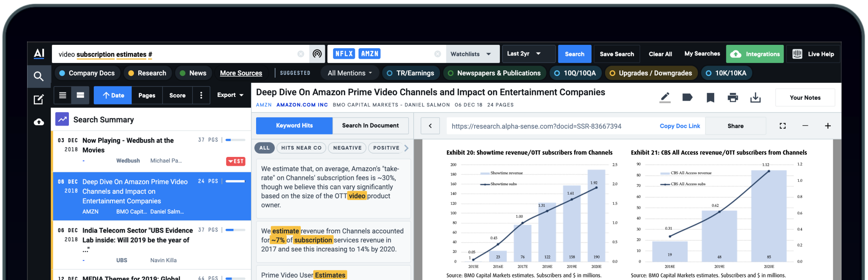
Task: Click the download document icon
Action: point(755,98)
